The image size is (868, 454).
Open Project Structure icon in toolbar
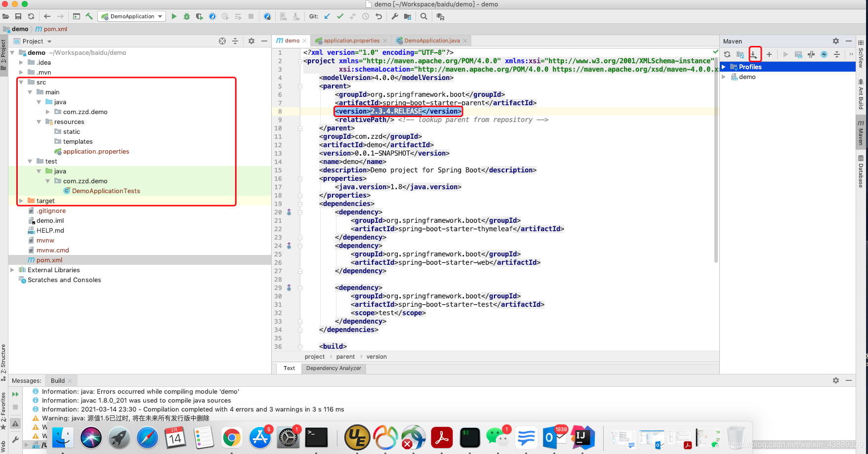[408, 16]
